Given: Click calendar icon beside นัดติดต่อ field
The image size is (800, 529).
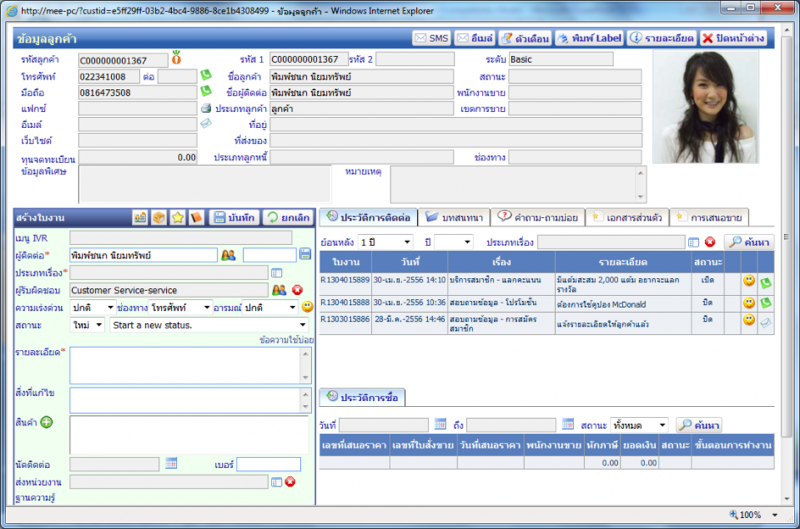Looking at the screenshot, I should 171,463.
